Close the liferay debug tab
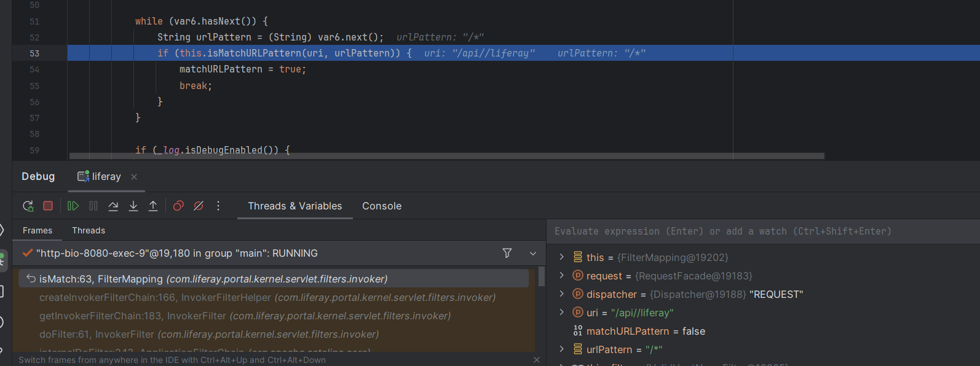980x366 pixels. tap(134, 177)
